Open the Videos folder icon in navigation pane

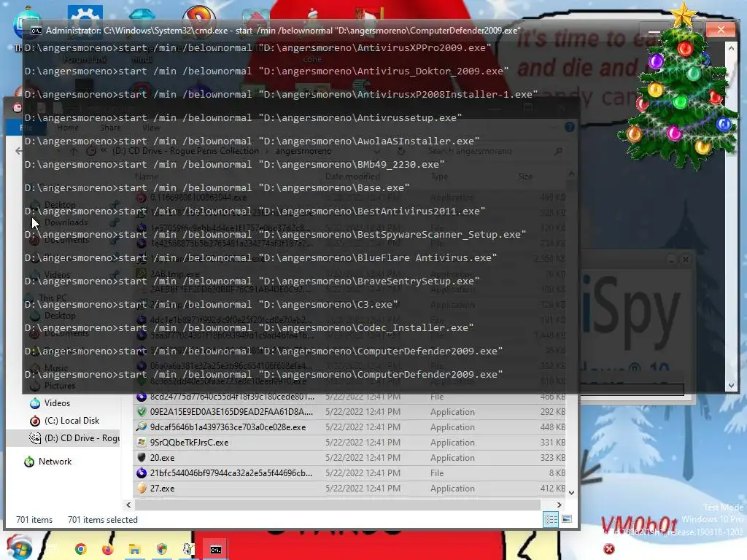tap(35, 403)
